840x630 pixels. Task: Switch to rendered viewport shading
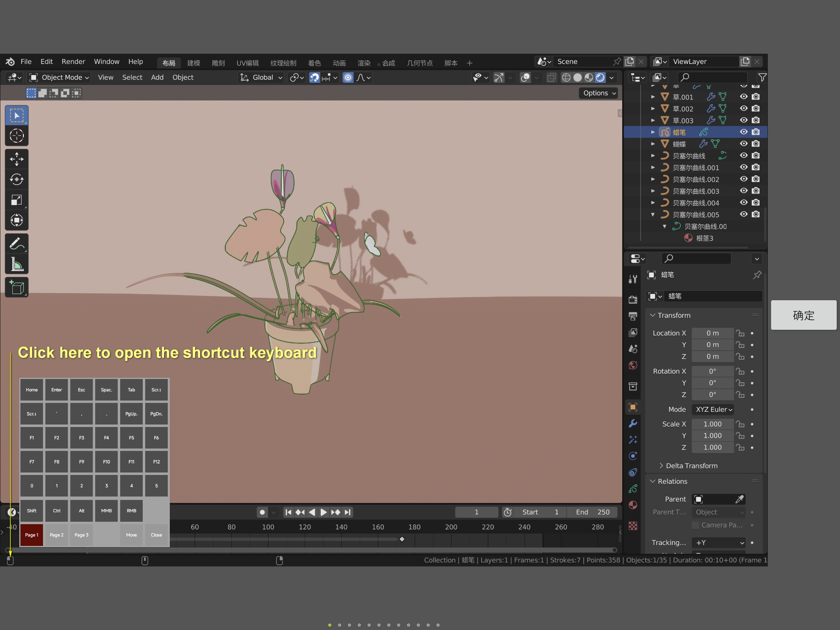coord(600,78)
